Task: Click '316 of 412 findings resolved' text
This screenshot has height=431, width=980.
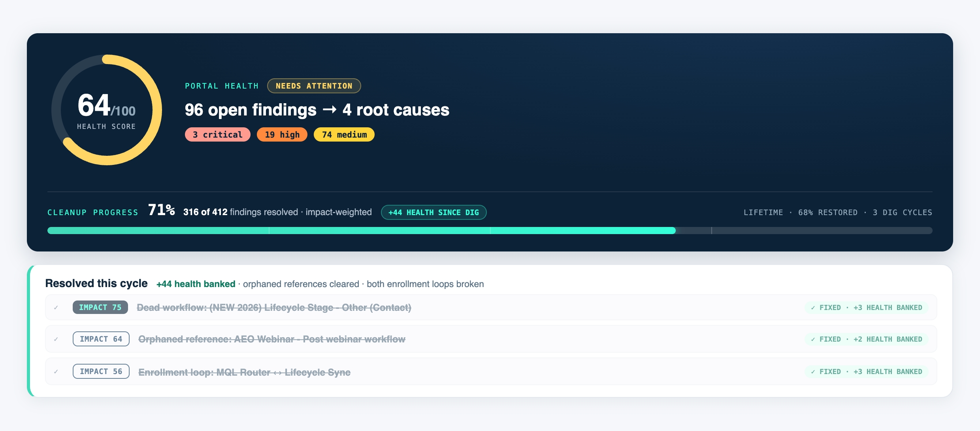Action: click(241, 212)
